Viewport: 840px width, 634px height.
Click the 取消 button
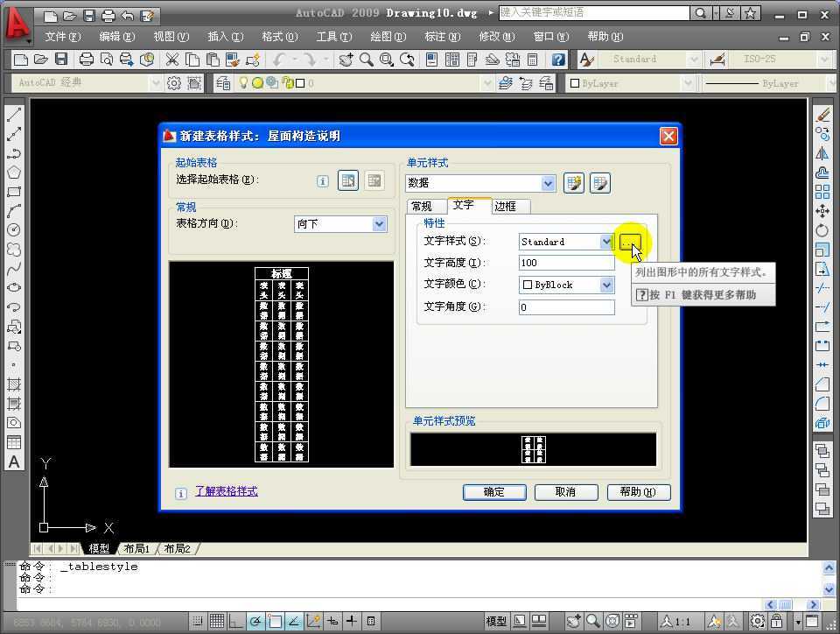pos(566,492)
